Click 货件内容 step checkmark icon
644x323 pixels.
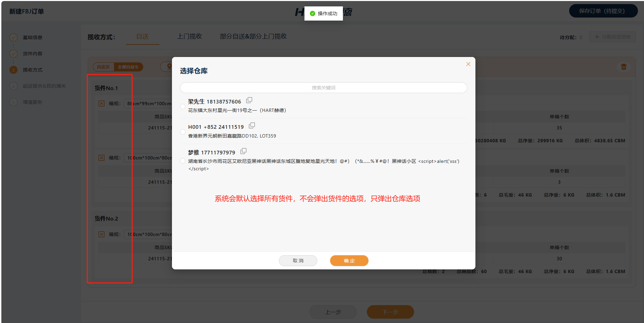point(13,54)
